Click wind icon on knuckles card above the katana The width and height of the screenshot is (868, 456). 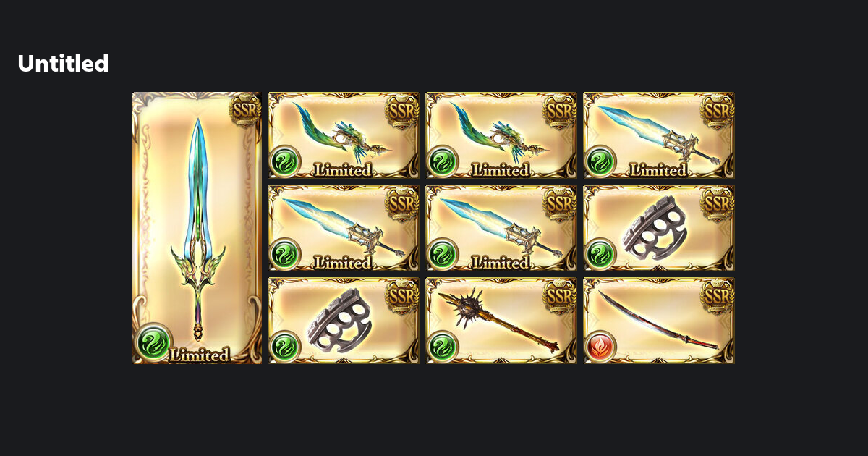coord(600,253)
